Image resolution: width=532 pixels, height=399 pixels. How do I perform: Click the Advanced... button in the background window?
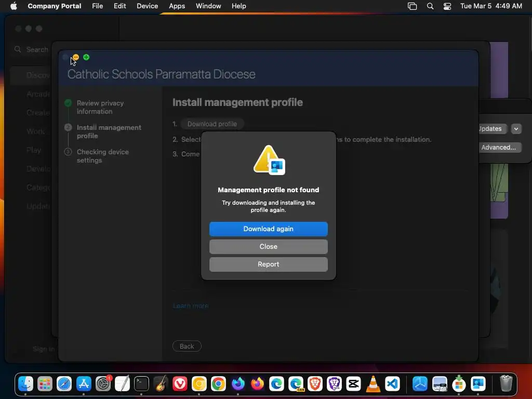click(x=498, y=147)
